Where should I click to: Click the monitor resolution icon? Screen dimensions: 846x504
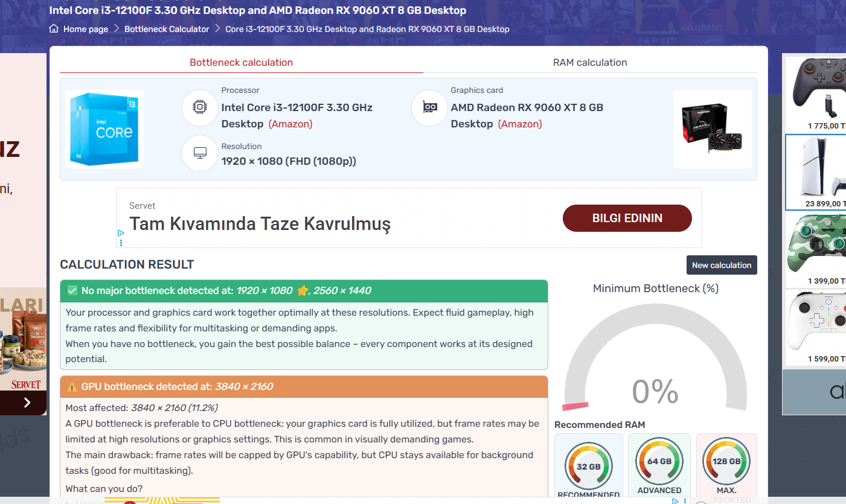click(x=199, y=153)
